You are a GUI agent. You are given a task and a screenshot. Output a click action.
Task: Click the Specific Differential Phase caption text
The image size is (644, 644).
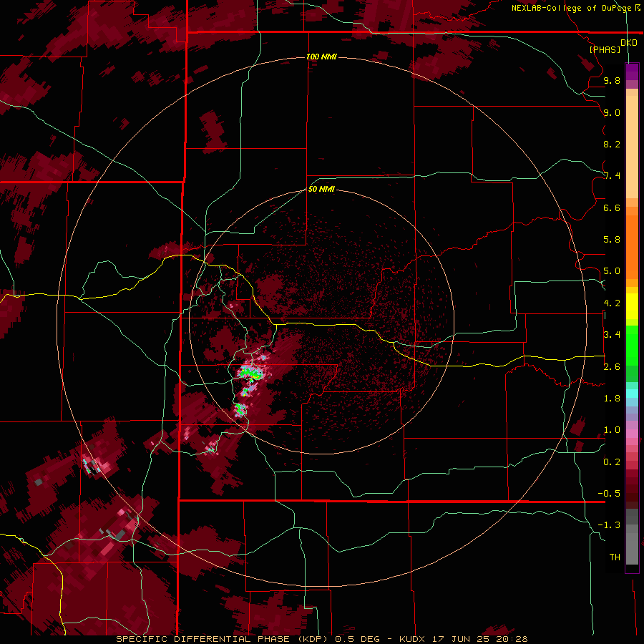click(x=222, y=639)
